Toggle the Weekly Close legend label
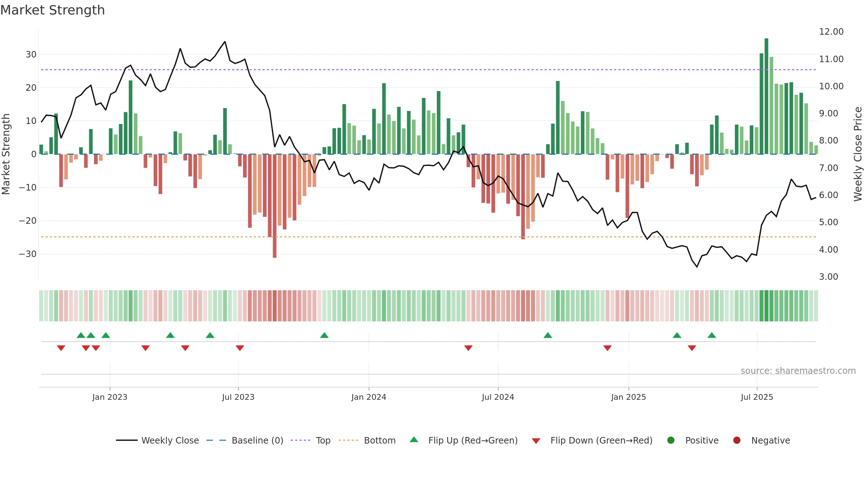 click(170, 440)
